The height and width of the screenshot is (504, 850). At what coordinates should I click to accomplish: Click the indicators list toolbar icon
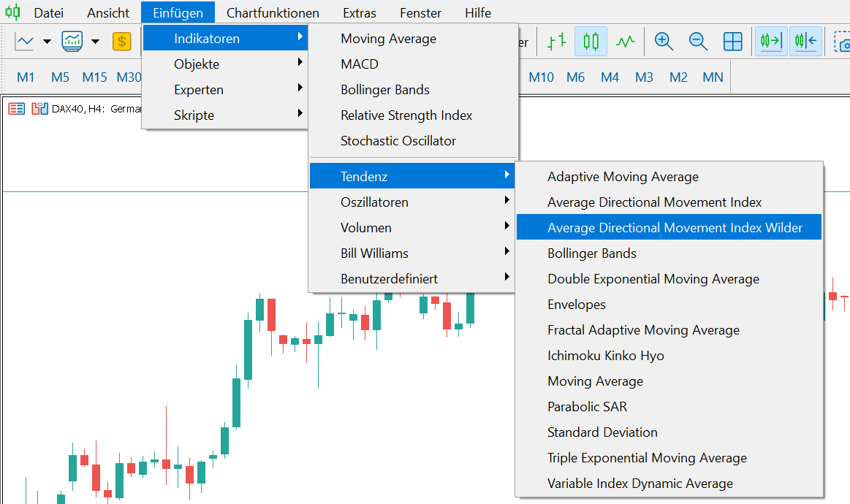pyautogui.click(x=72, y=41)
